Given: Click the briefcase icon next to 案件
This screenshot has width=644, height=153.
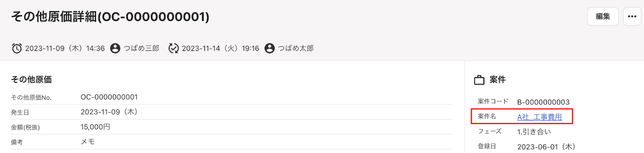Looking at the screenshot, I should click(479, 80).
